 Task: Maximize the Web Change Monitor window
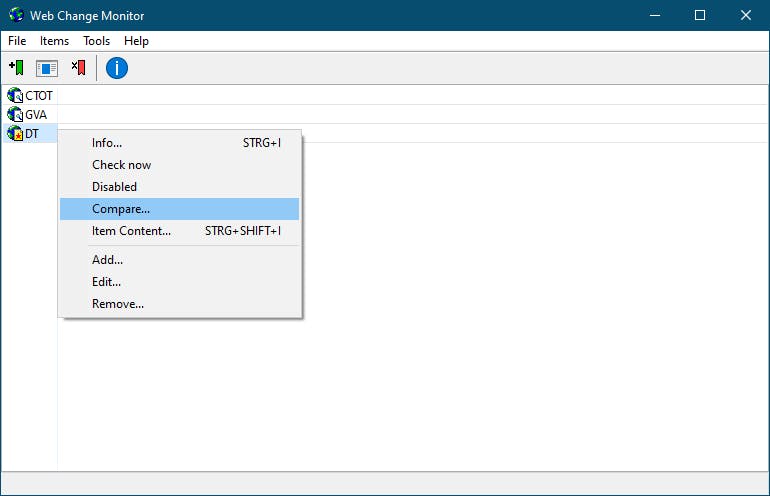point(700,15)
